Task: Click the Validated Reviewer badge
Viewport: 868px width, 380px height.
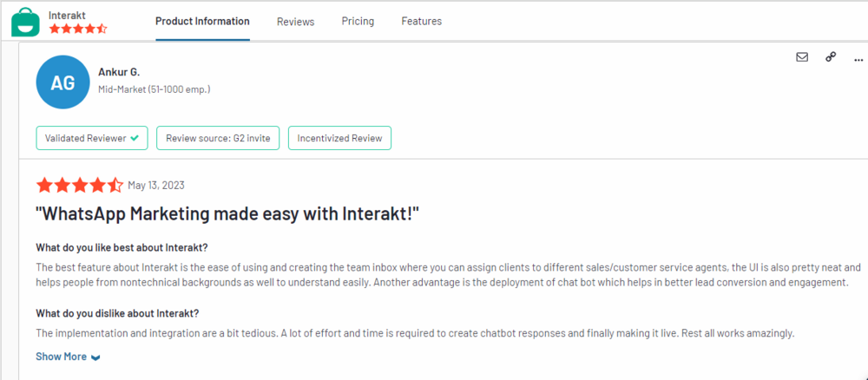Action: [92, 138]
